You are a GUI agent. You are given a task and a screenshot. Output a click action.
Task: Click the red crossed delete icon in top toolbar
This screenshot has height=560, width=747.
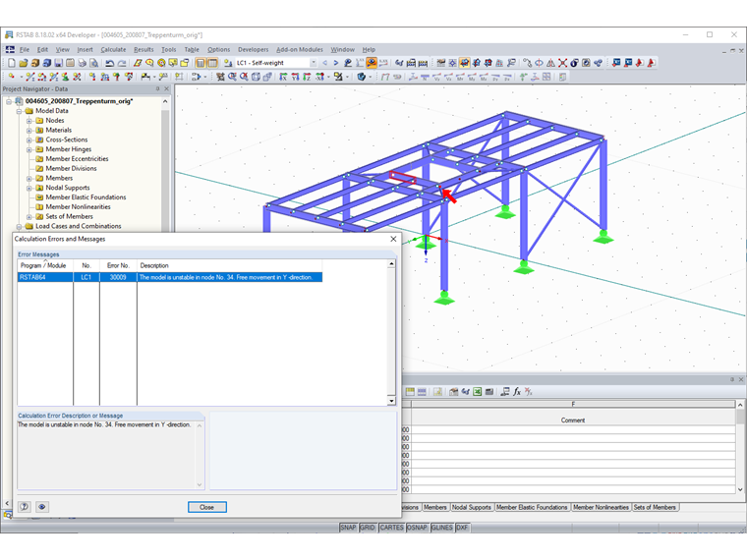click(x=562, y=63)
